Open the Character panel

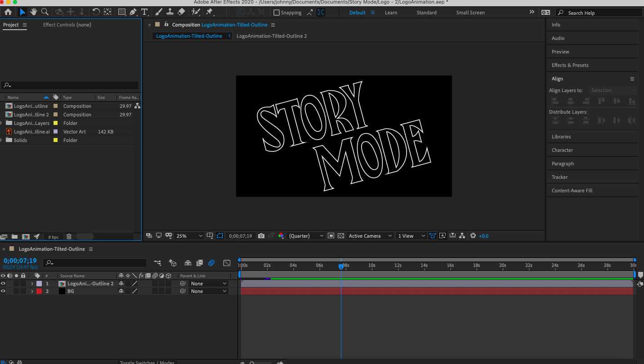563,150
